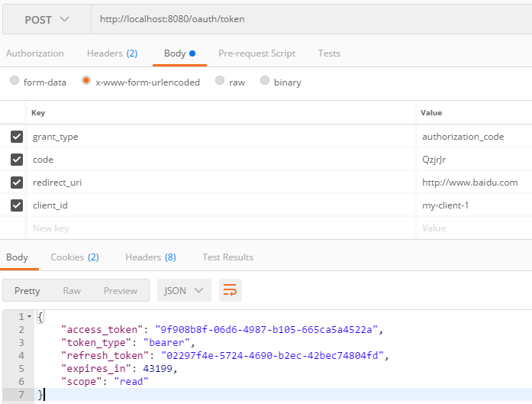Image resolution: width=532 pixels, height=404 pixels.
Task: Disable the client_id parameter checkbox
Action: pyautogui.click(x=16, y=205)
